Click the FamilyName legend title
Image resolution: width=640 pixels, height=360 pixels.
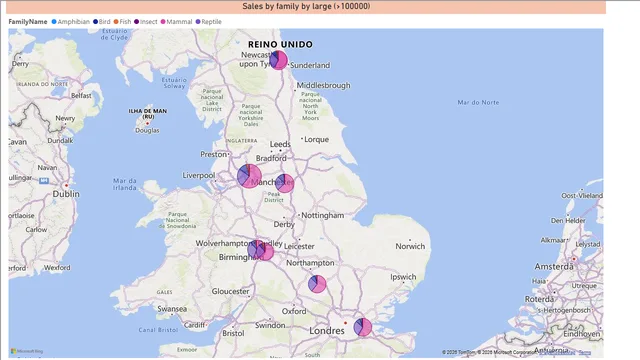click(28, 22)
